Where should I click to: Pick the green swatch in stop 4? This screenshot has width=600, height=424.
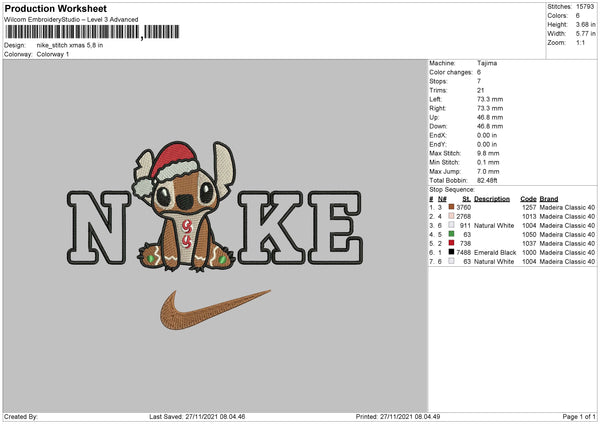tap(452, 234)
